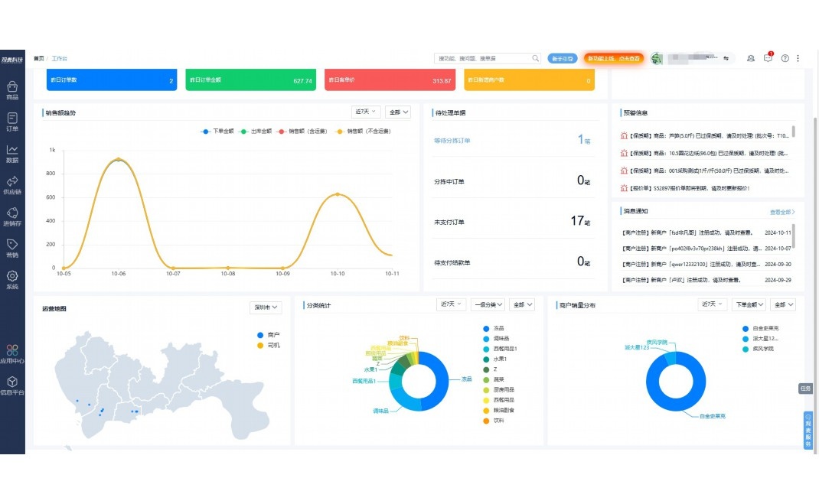Expand 近7天 dropdown in 销售额趋势 panel

coord(365,112)
